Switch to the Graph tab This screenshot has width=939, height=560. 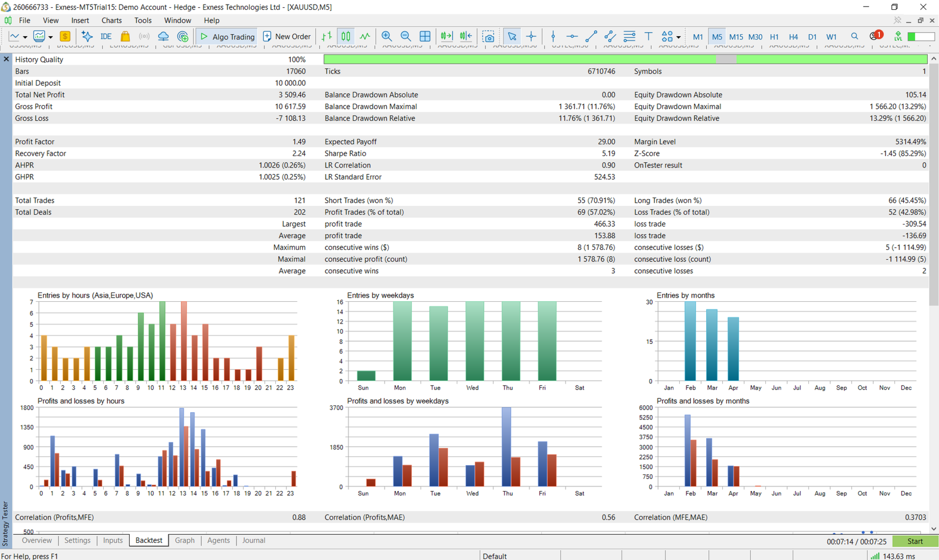(185, 540)
